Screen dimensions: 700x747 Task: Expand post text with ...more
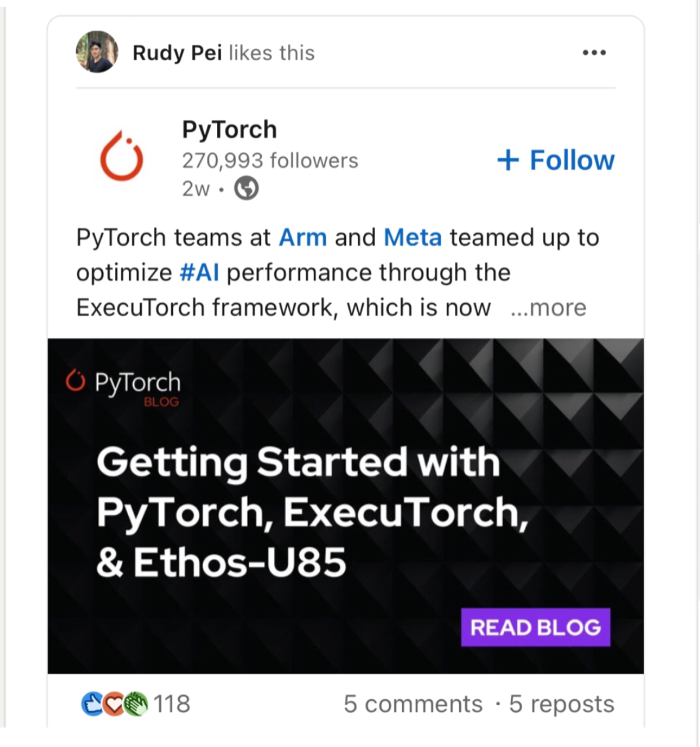(549, 308)
